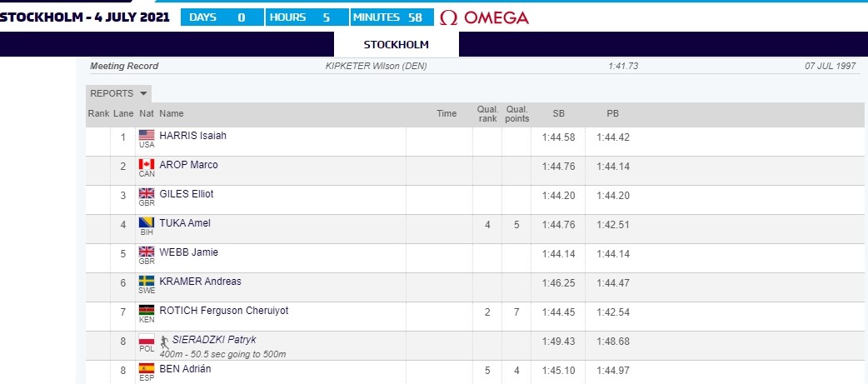Viewport: 868px width, 384px height.
Task: Sort by the SB column header
Action: (x=559, y=114)
